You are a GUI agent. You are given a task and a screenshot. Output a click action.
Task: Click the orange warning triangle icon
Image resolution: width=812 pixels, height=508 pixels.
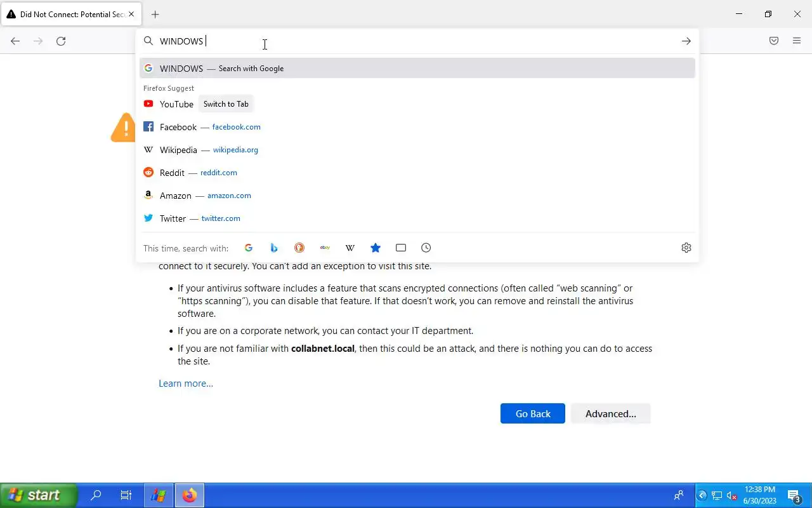pyautogui.click(x=124, y=128)
